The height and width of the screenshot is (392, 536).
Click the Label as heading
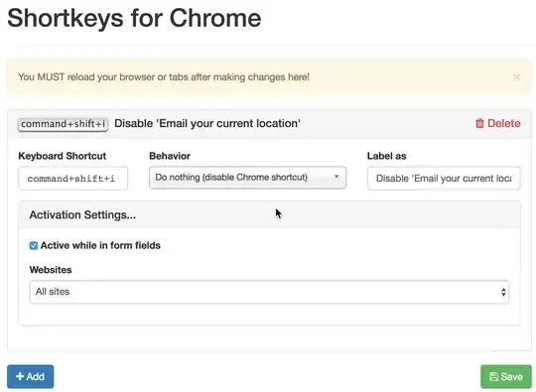coord(387,156)
